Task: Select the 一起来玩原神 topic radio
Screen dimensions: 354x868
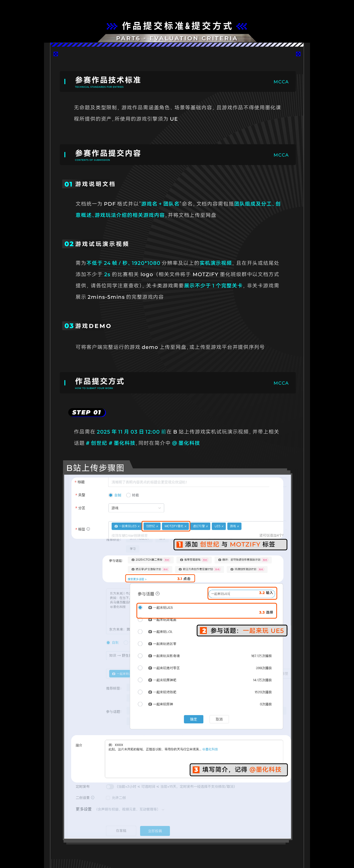Action: (140, 704)
